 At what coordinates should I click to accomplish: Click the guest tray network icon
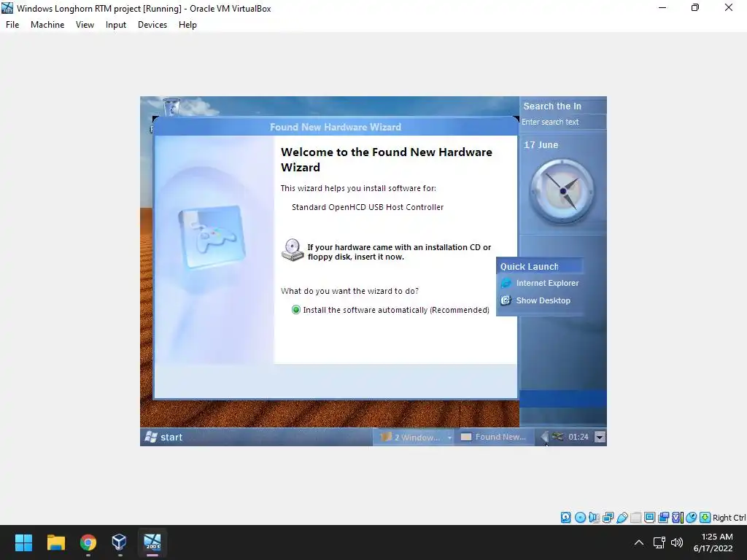pos(557,437)
